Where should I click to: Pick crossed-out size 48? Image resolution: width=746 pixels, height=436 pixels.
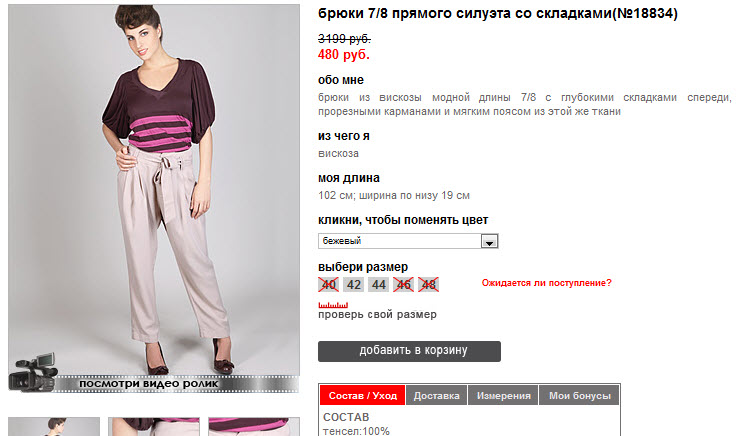428,284
